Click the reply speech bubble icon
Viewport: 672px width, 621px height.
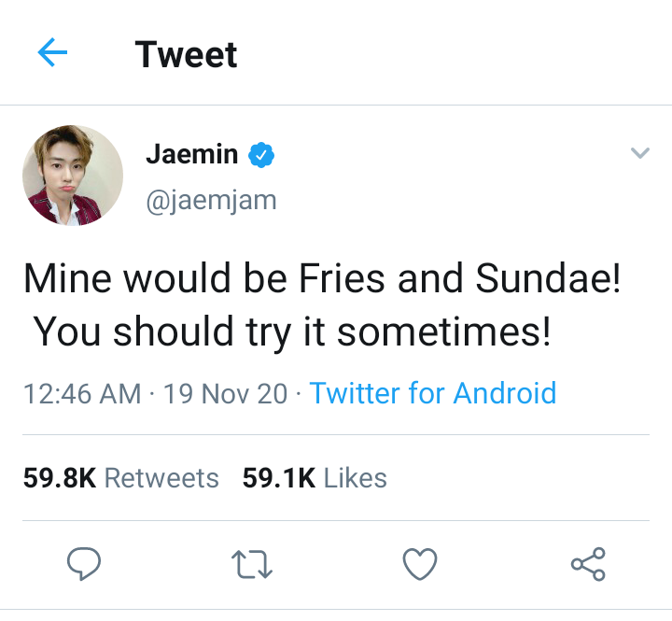[x=85, y=563]
